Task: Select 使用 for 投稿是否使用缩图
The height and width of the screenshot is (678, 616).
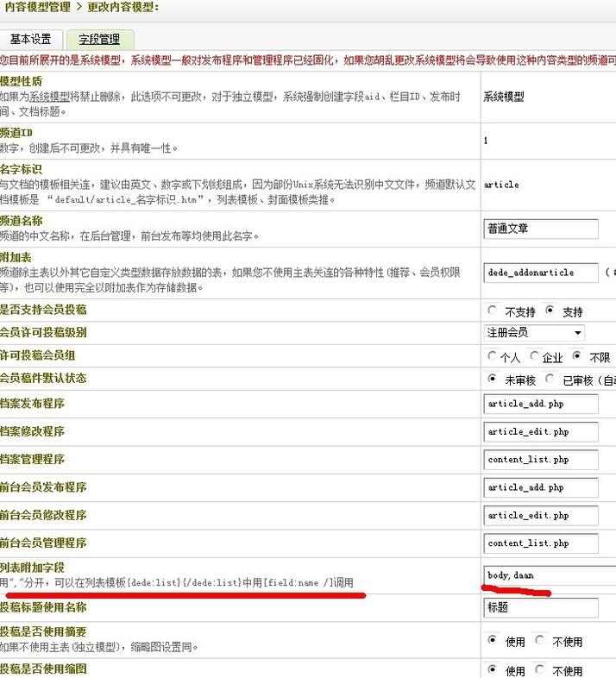Action: click(x=493, y=670)
